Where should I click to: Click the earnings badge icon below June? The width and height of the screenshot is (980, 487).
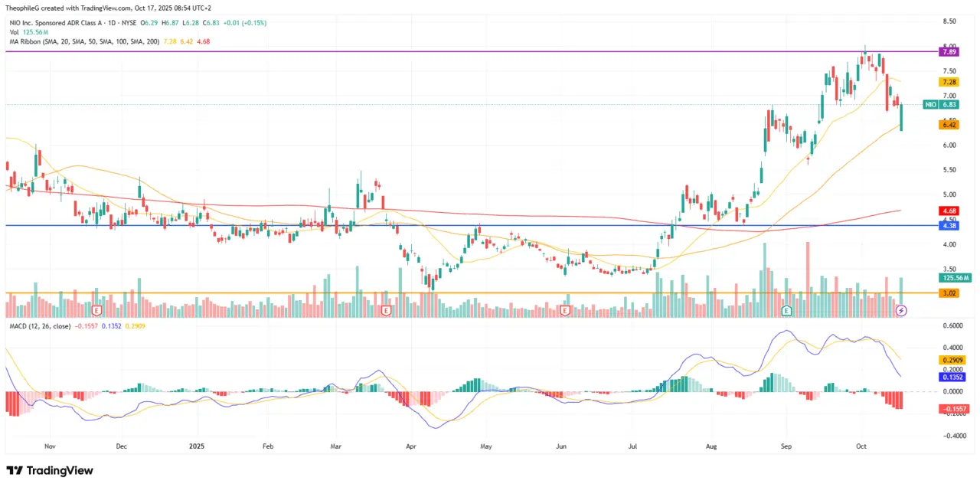click(565, 311)
